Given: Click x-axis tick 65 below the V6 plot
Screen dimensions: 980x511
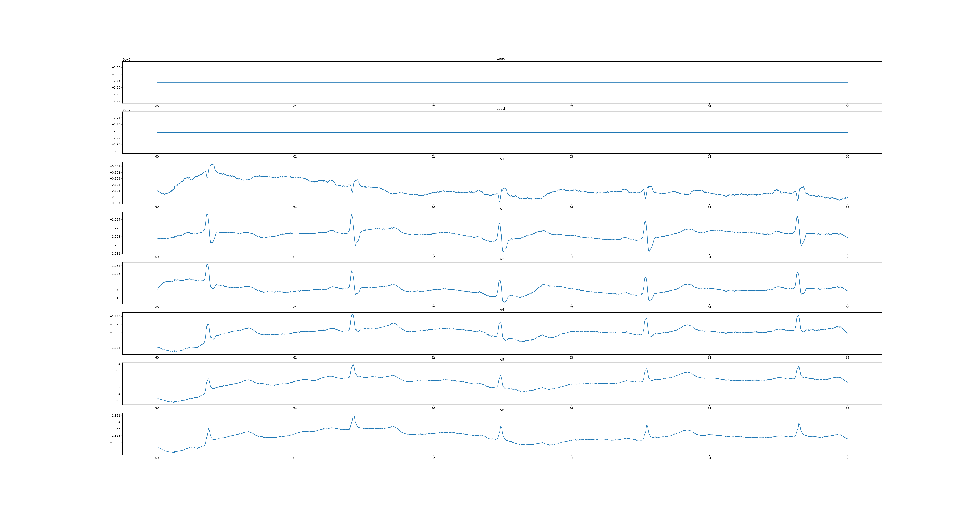Looking at the screenshot, I should tap(847, 458).
